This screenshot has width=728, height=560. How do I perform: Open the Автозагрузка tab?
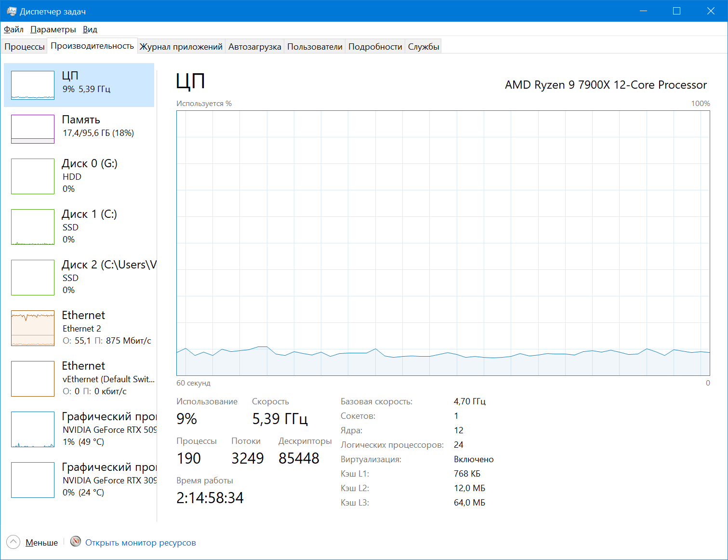click(255, 47)
